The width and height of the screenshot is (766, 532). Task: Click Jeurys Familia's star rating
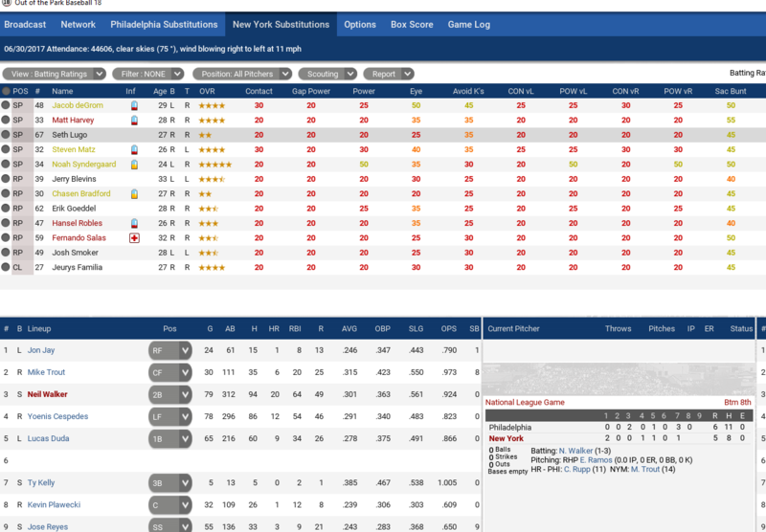click(212, 268)
